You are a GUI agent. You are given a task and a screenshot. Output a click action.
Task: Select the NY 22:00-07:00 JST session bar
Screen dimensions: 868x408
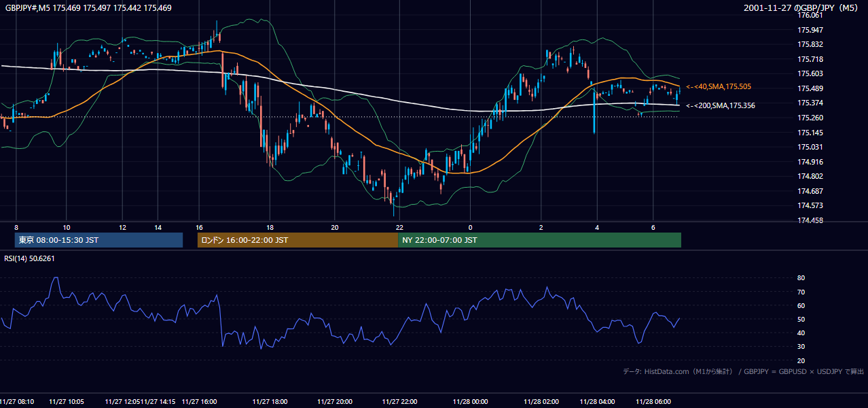pos(539,240)
